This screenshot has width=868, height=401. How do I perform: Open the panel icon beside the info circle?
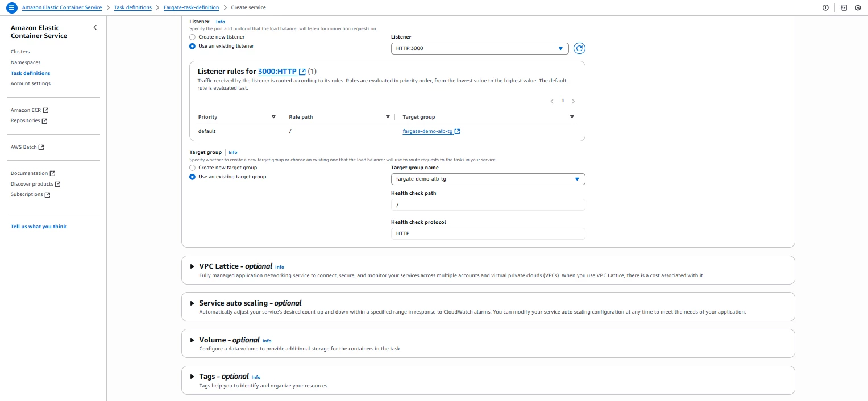844,7
